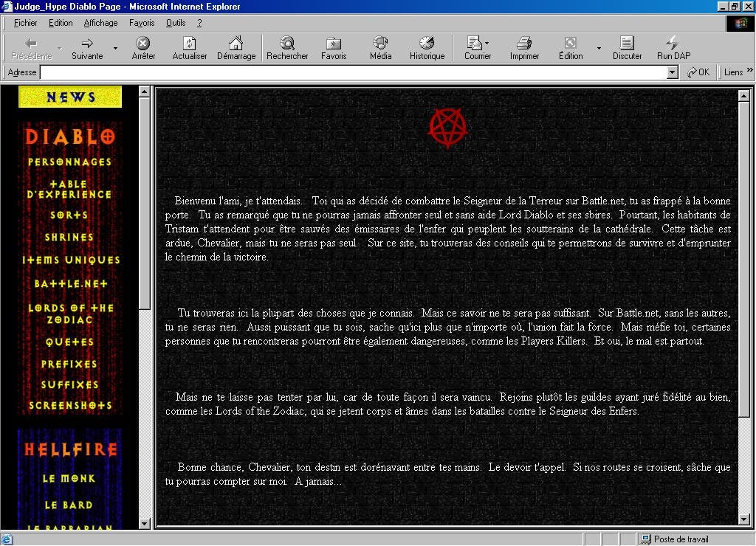Click the Windows flag throbber icon

[x=740, y=24]
